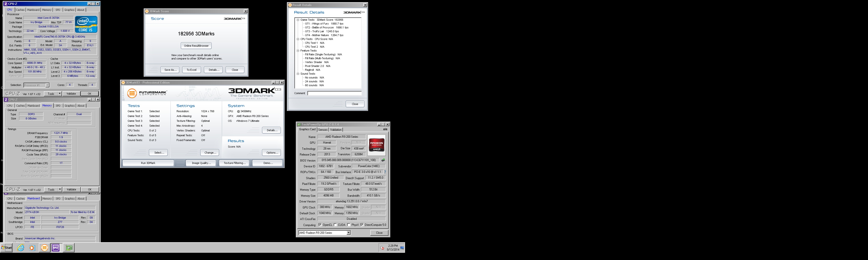The height and width of the screenshot is (260, 868).
Task: Click Change under the Settings section
Action: (210, 153)
